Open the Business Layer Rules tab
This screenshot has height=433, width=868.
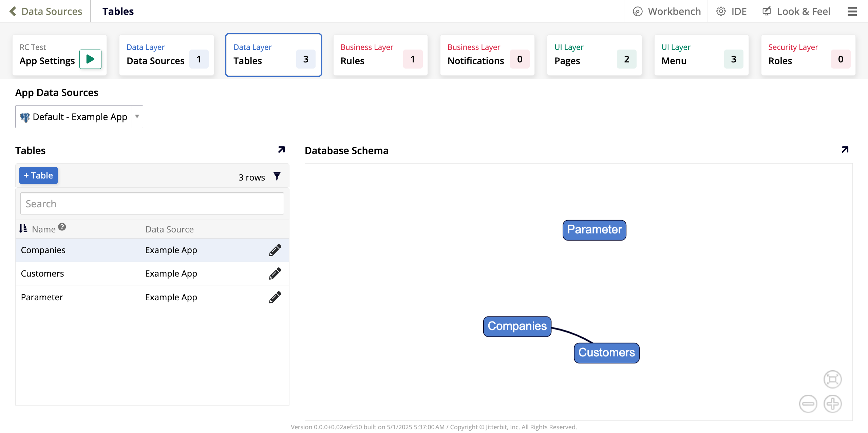click(380, 55)
